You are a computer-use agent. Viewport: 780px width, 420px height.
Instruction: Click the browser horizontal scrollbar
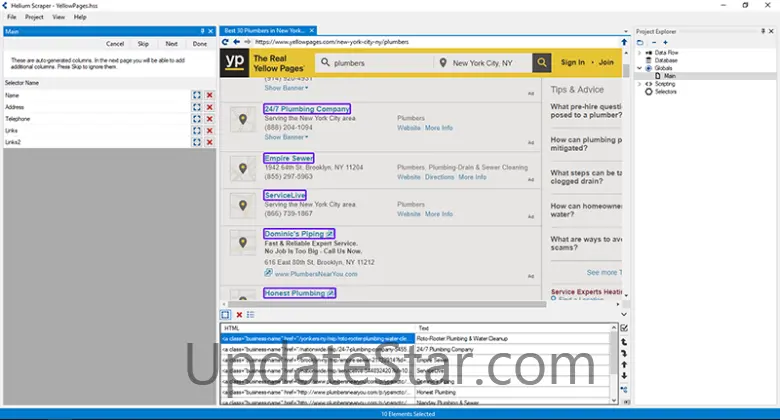(x=387, y=304)
